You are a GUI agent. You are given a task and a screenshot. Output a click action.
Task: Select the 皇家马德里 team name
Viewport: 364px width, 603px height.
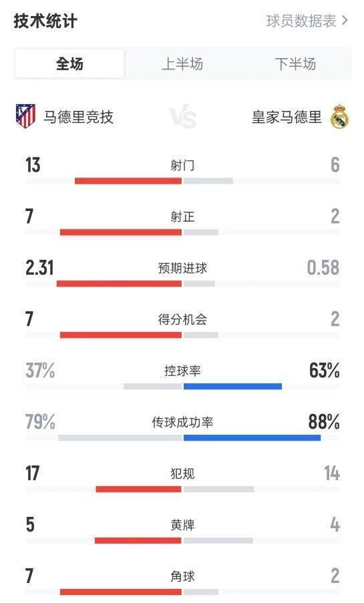coord(287,117)
